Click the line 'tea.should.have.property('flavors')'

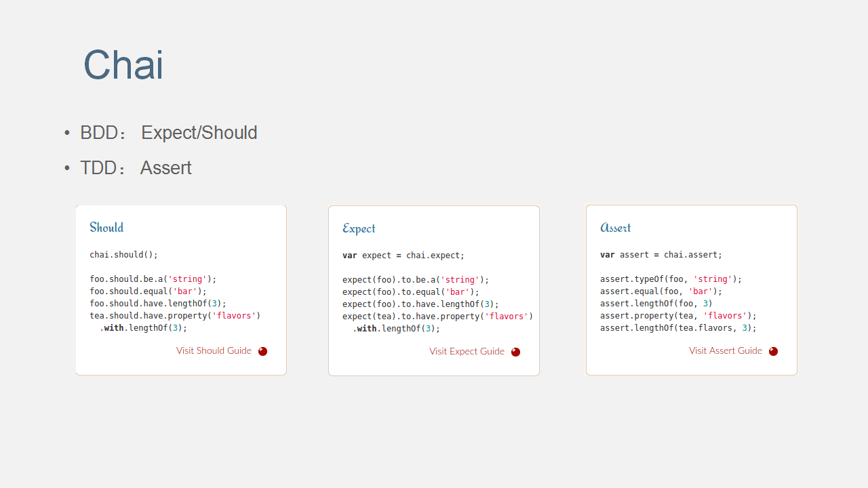[175, 316]
